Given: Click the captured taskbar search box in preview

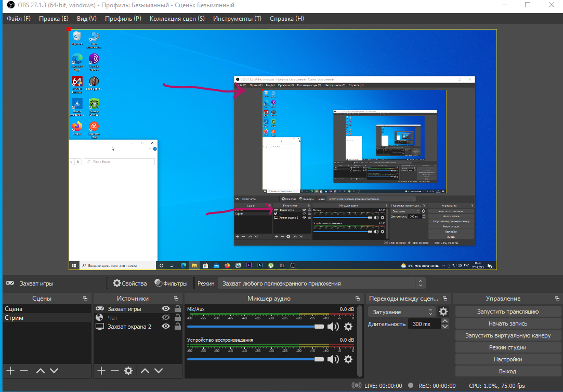Looking at the screenshot, I should (117, 265).
